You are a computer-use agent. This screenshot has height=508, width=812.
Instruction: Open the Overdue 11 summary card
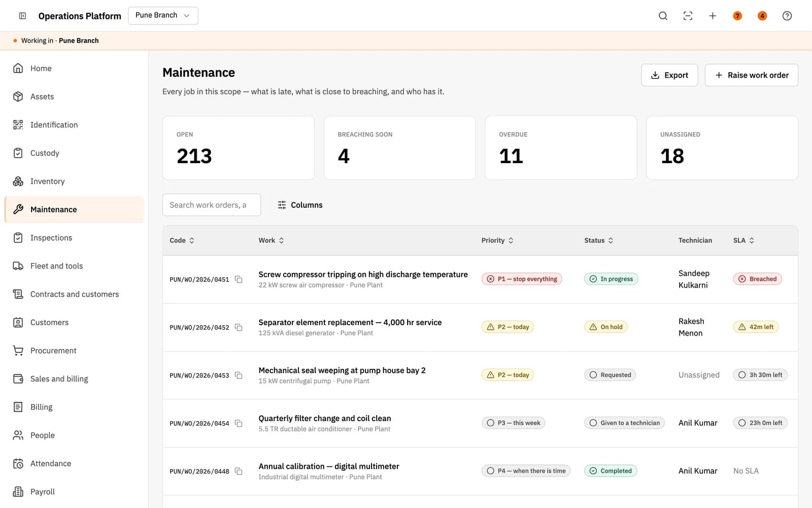click(561, 148)
